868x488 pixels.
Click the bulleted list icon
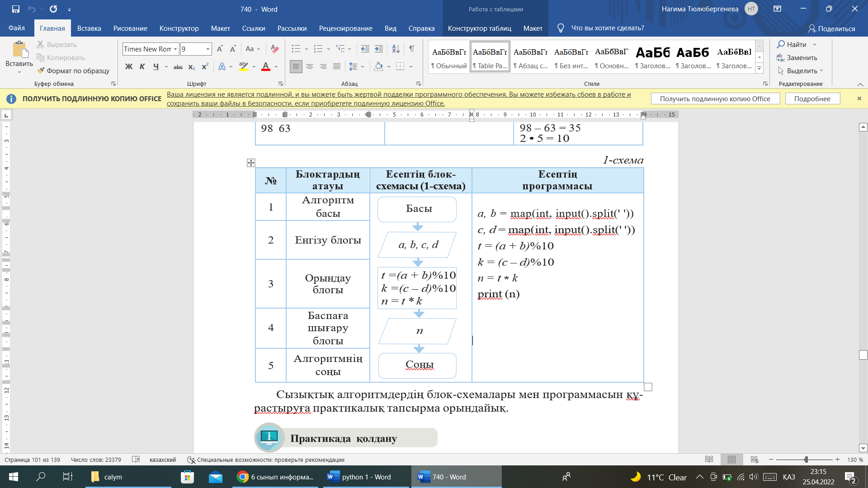296,49
